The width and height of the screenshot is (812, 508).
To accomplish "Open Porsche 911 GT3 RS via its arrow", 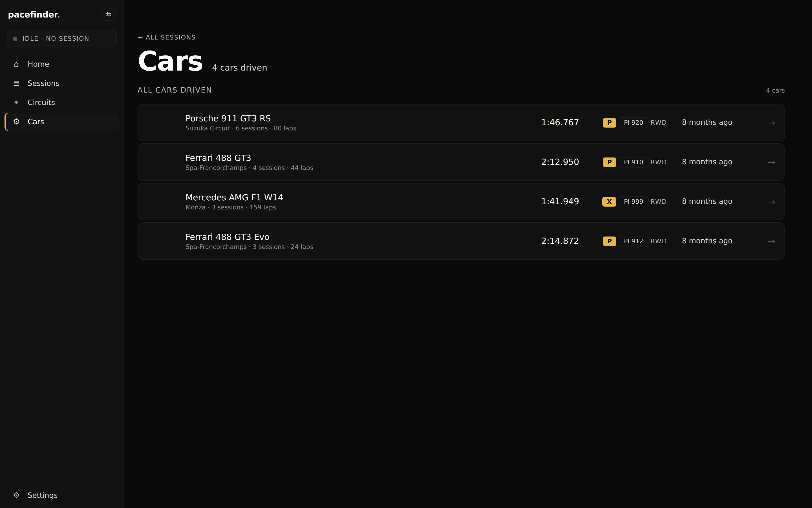I will pos(771,123).
